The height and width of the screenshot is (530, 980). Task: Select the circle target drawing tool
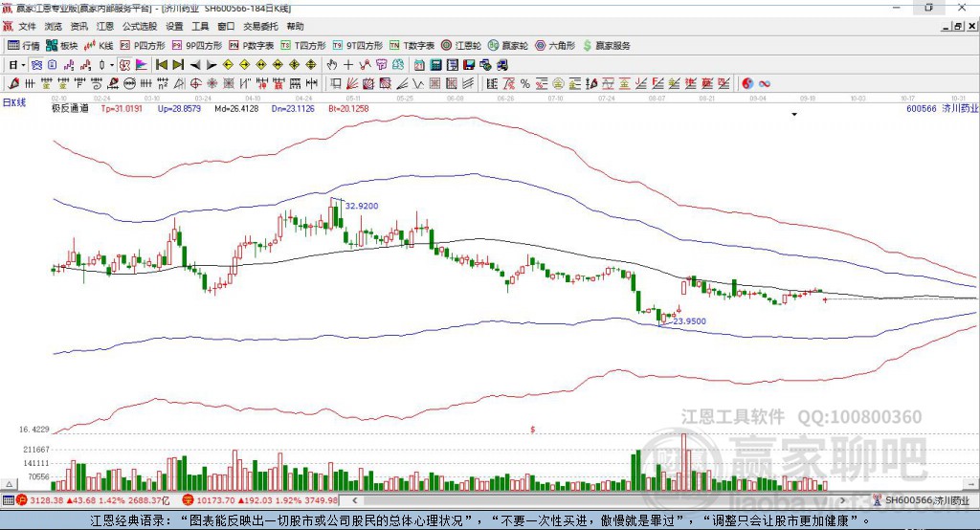(x=195, y=84)
